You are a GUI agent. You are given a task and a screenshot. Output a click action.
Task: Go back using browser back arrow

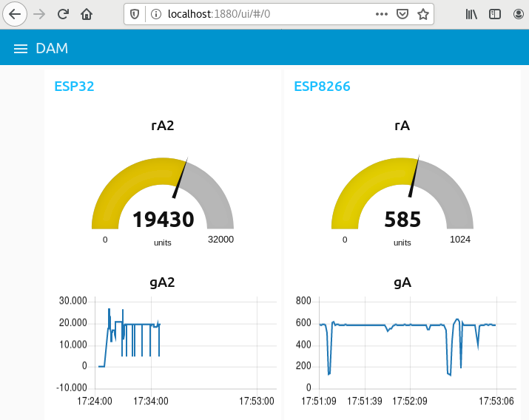(15, 14)
